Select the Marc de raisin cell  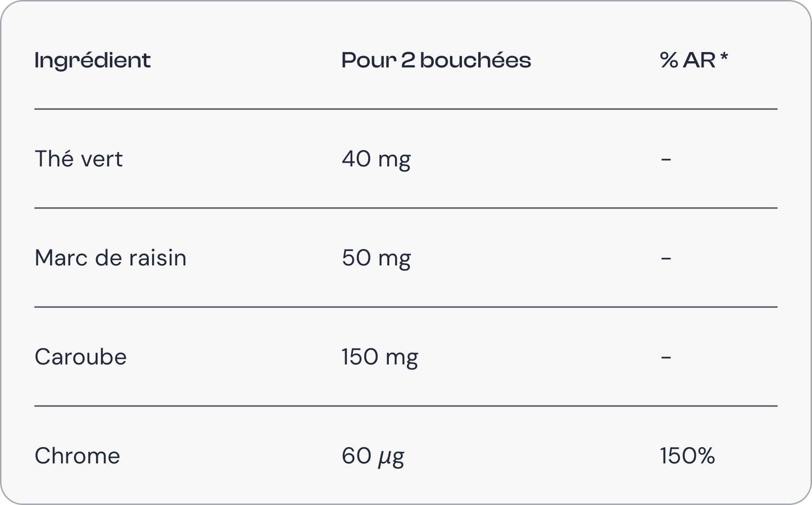click(111, 258)
